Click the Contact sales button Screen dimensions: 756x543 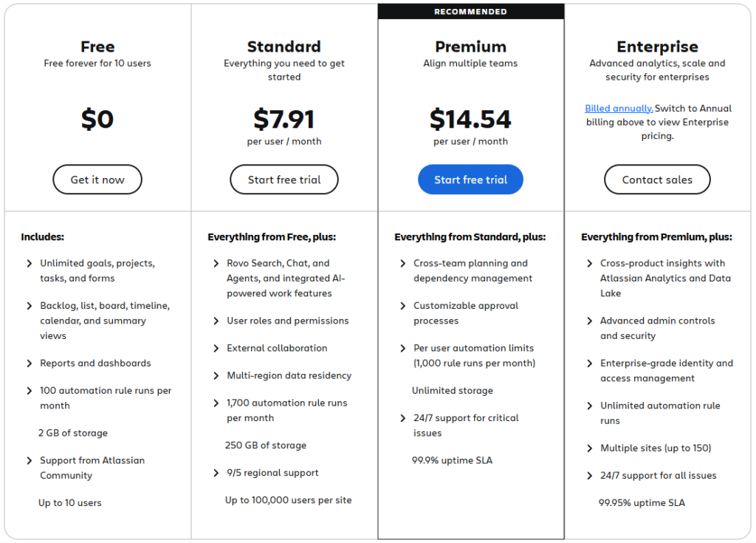(656, 179)
